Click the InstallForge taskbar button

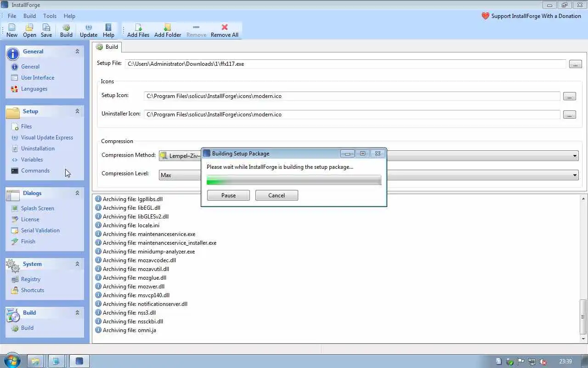[79, 361]
